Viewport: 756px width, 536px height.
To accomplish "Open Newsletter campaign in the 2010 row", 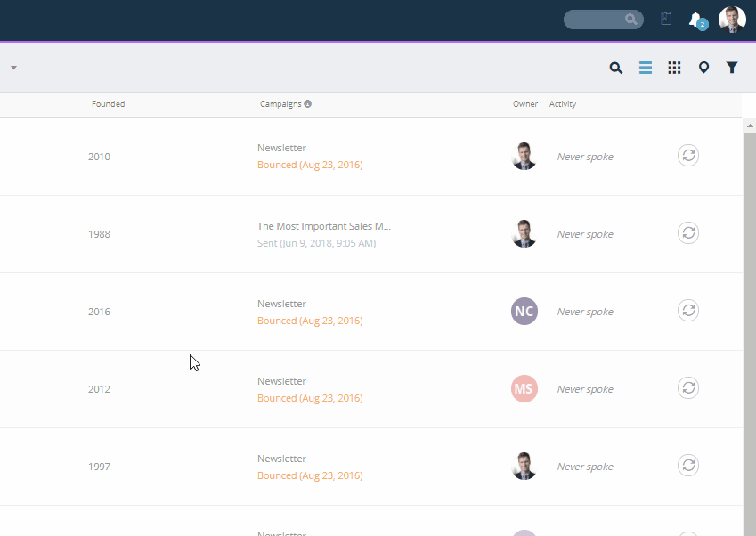I will coord(281,148).
